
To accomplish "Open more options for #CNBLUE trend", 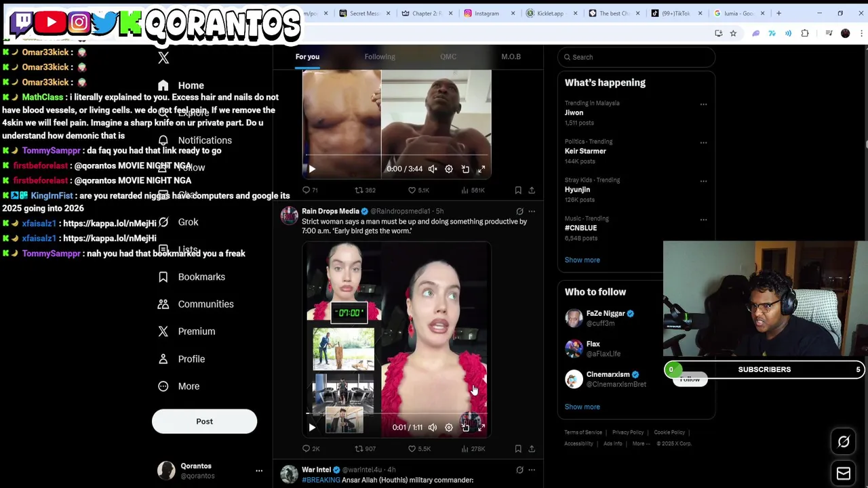I will tap(703, 220).
